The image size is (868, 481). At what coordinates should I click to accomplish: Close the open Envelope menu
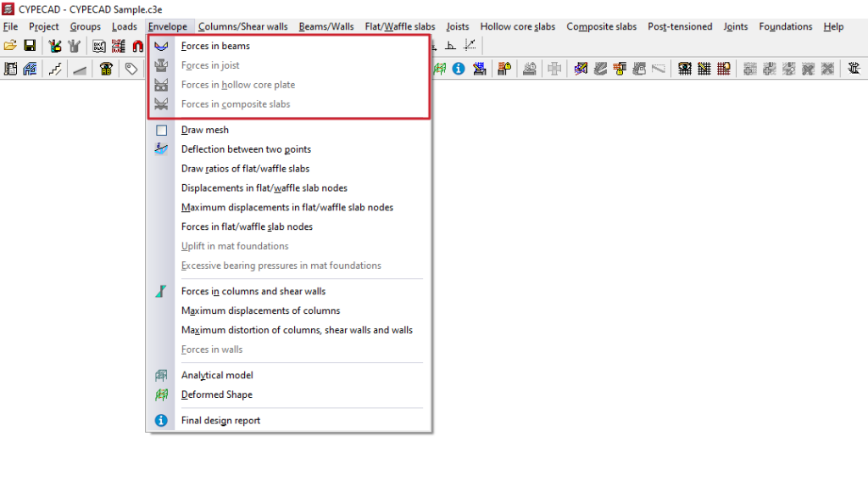tap(168, 26)
